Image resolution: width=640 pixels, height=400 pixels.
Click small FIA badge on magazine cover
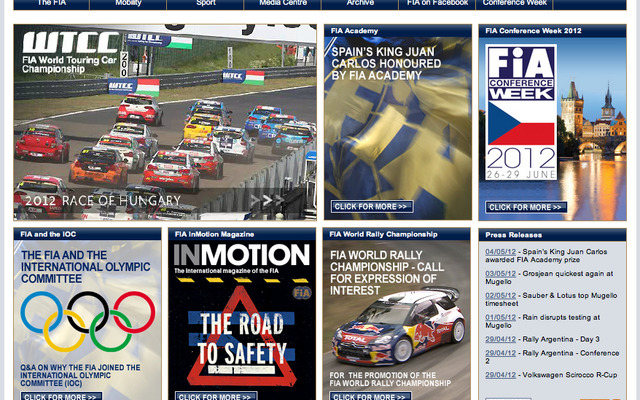click(x=302, y=293)
